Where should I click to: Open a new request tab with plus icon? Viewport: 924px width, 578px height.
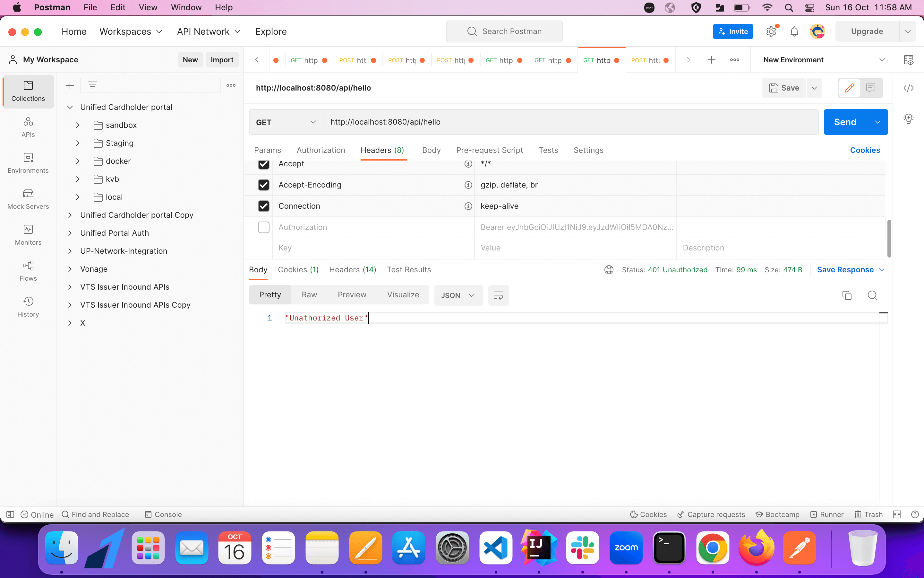tap(711, 60)
